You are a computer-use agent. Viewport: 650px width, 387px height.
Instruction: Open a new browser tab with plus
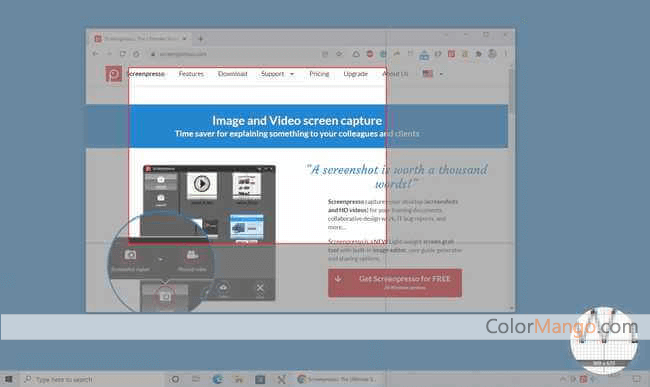coord(201,39)
